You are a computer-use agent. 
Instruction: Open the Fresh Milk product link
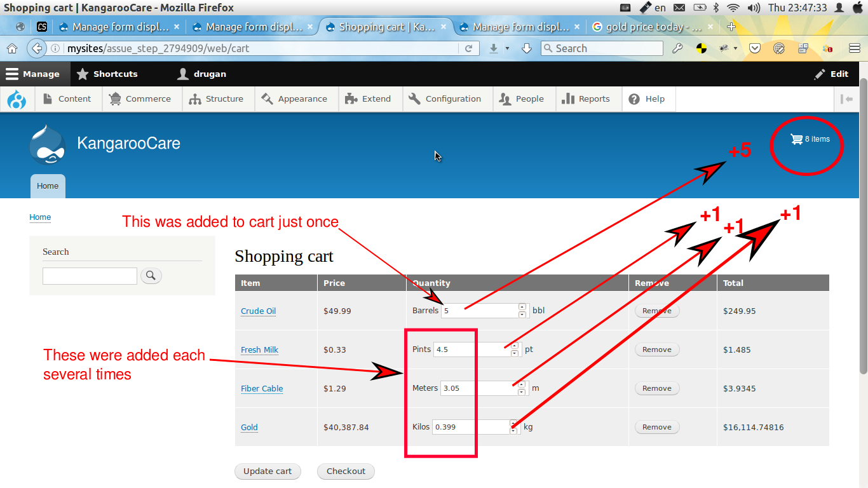click(259, 349)
